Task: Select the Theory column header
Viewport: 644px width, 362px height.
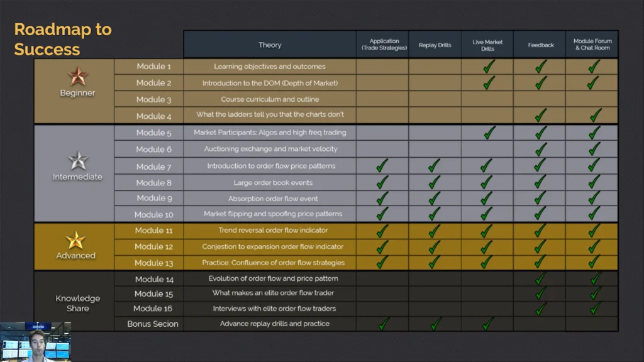Action: click(x=270, y=45)
